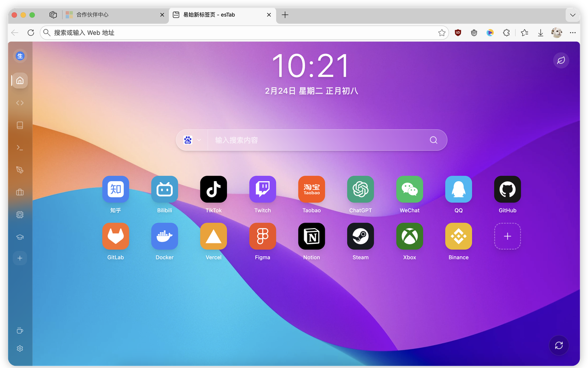Go back to the previous page
The height and width of the screenshot is (368, 588).
(x=15, y=33)
